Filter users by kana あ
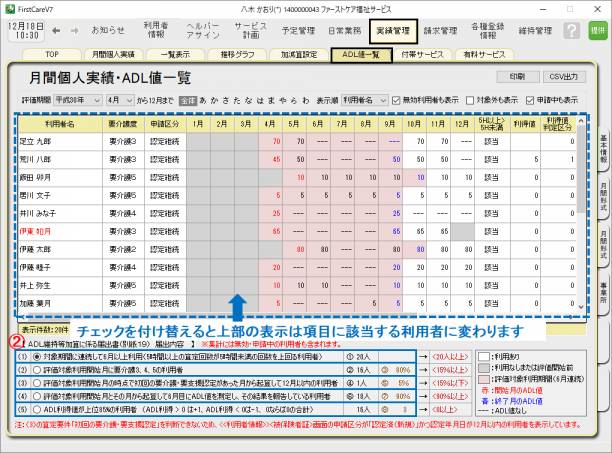 204,101
